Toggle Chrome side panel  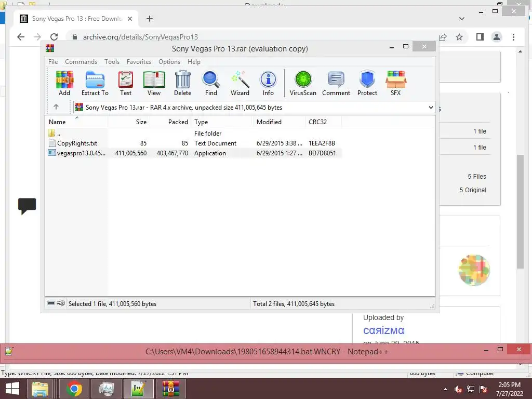coord(480,37)
